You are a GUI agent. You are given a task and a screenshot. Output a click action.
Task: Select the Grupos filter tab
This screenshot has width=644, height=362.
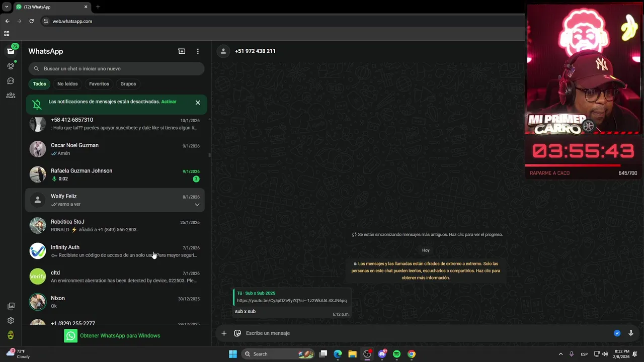128,84
